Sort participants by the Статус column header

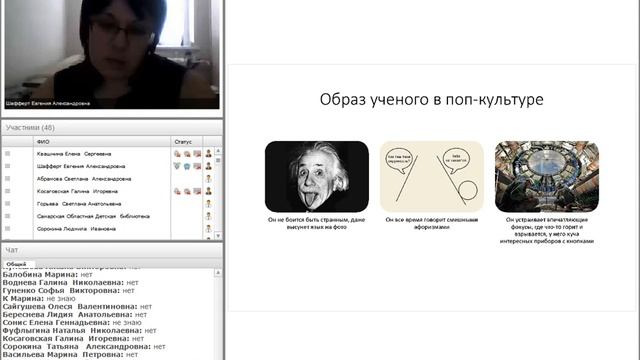187,142
